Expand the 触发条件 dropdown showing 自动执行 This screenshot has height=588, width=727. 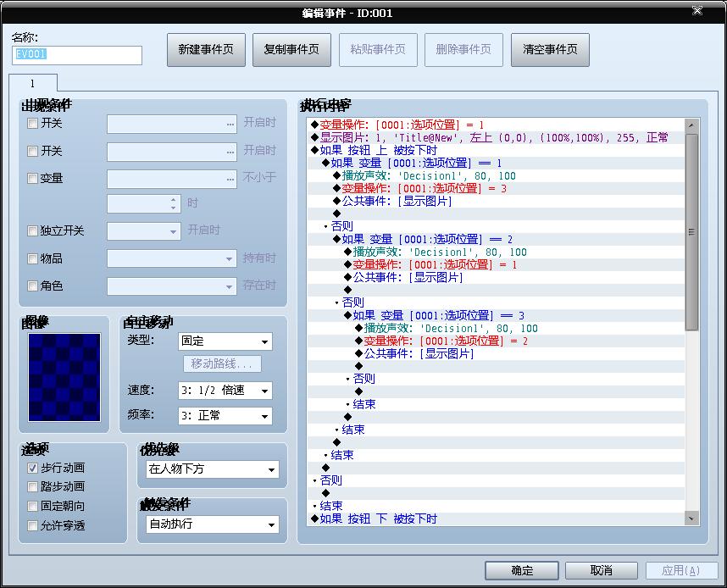213,524
